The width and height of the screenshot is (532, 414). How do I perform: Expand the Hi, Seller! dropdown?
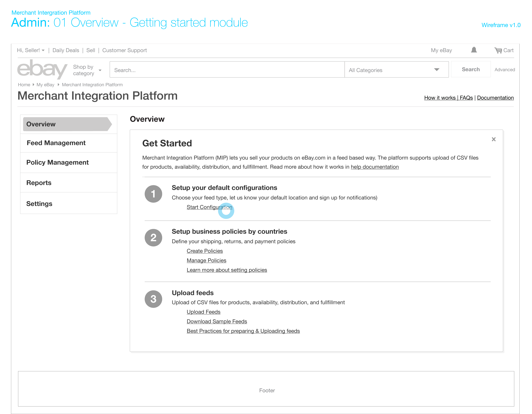(x=31, y=50)
